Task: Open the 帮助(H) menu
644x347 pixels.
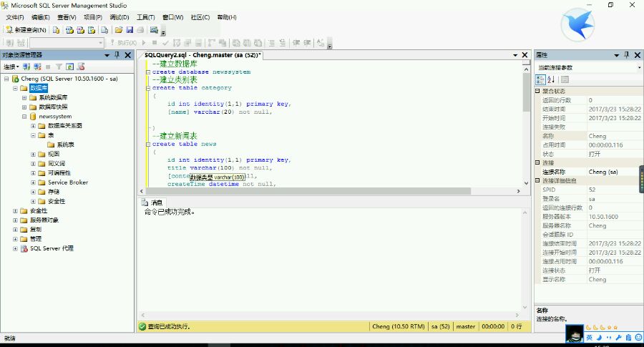Action: 227,17
